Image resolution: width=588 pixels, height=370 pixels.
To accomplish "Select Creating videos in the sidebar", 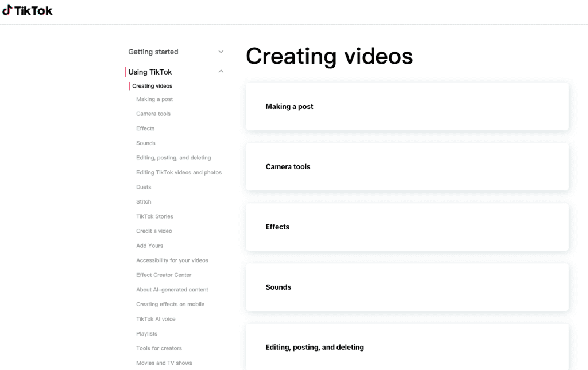I will click(x=152, y=86).
